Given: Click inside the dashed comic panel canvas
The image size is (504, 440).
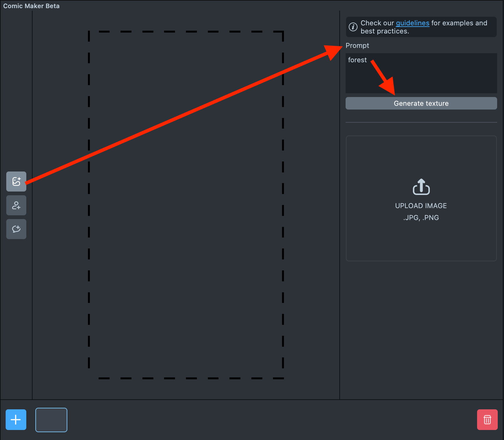Looking at the screenshot, I should (186, 219).
